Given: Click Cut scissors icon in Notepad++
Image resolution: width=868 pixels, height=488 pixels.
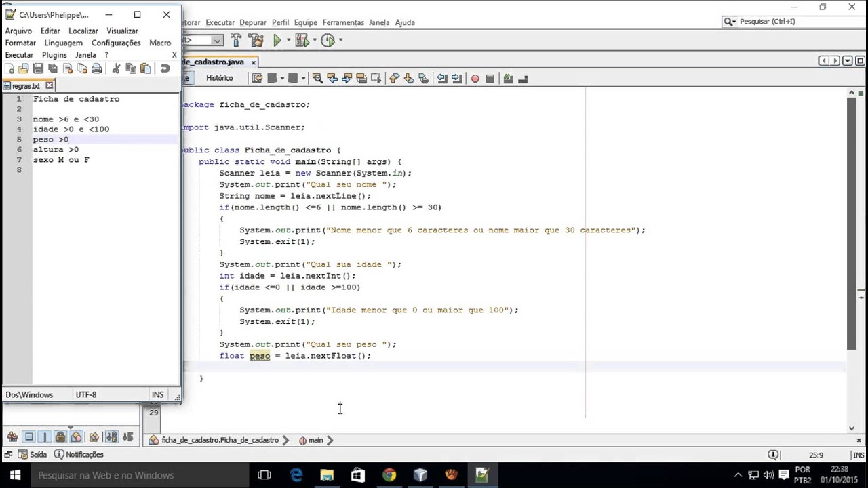Looking at the screenshot, I should [x=116, y=68].
